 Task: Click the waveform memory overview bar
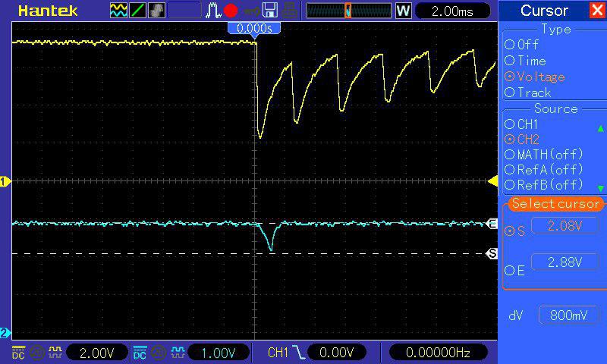click(349, 11)
